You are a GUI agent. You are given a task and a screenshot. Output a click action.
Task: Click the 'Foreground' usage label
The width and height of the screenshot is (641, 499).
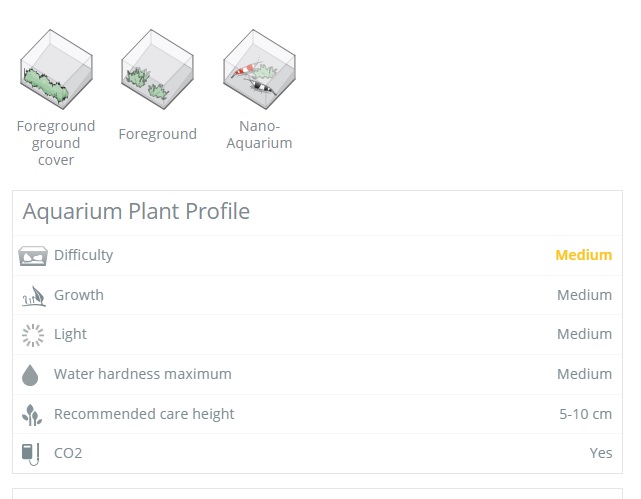click(157, 134)
